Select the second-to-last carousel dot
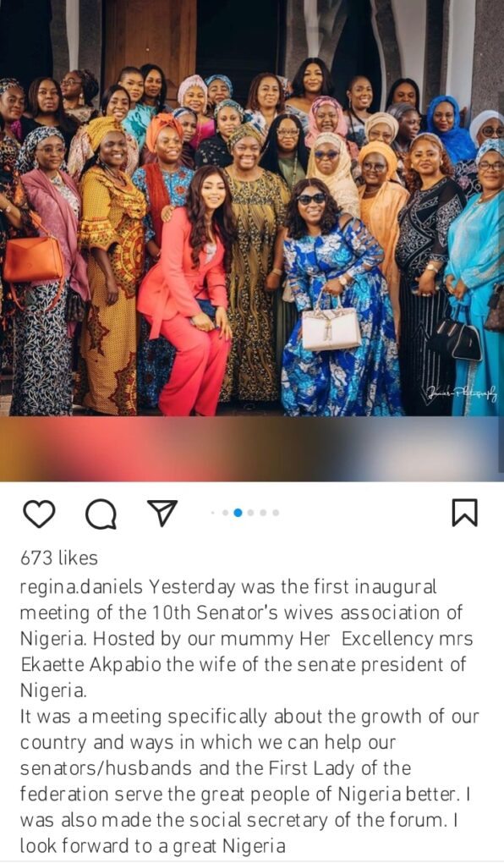The image size is (504, 863). pyautogui.click(x=263, y=513)
